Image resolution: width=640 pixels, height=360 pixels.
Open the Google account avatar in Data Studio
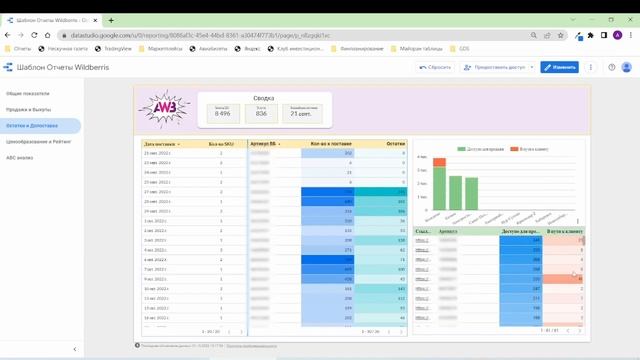click(x=627, y=67)
